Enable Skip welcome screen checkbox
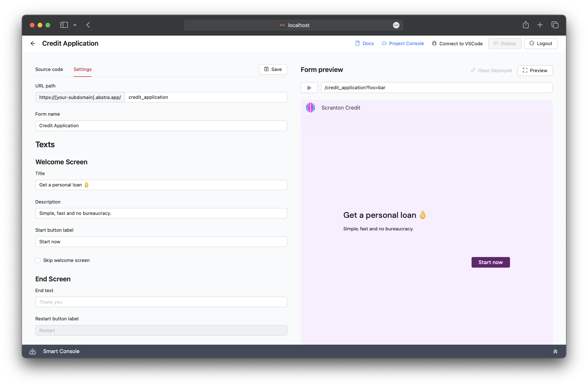Screen dimensions: 588x387 (x=38, y=261)
